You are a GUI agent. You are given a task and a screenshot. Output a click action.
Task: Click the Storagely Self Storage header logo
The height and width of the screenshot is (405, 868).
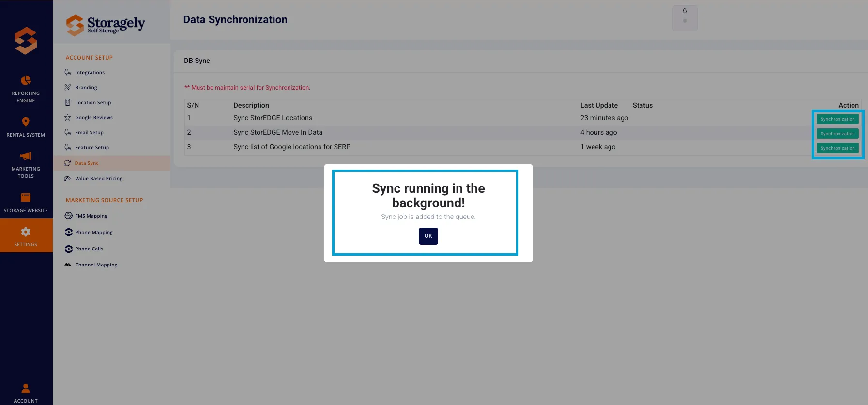(106, 25)
